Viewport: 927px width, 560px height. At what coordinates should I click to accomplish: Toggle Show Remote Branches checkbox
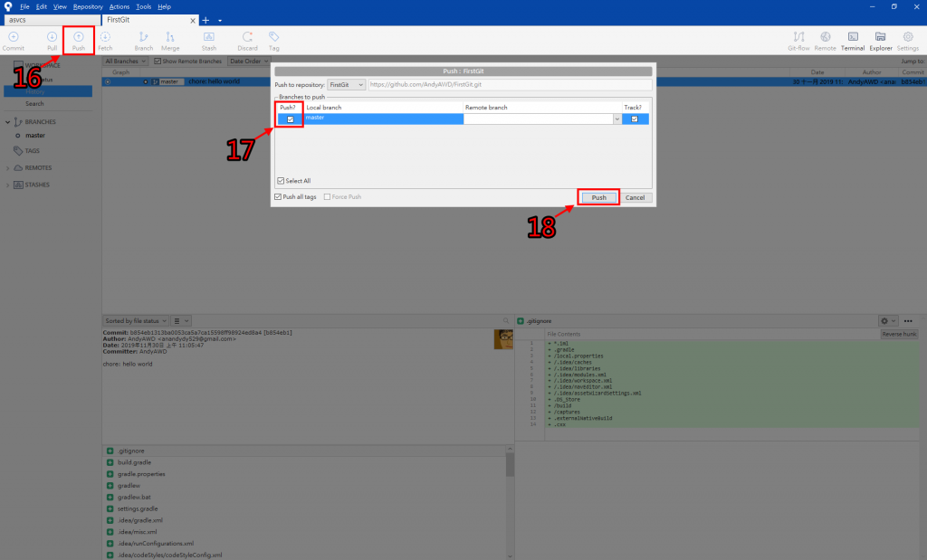click(158, 61)
